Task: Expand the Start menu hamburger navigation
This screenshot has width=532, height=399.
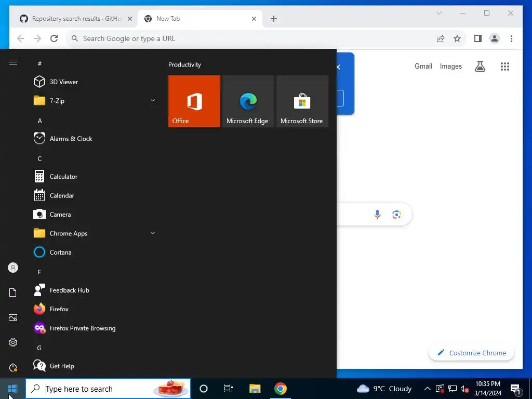Action: point(13,62)
